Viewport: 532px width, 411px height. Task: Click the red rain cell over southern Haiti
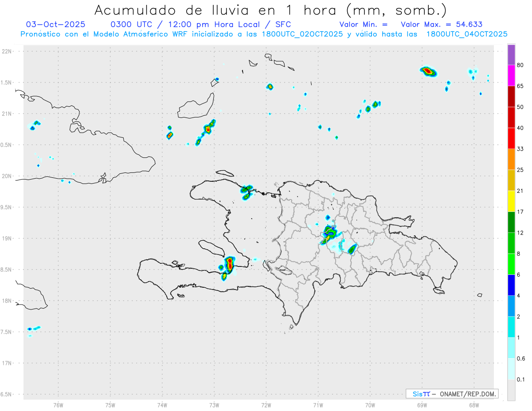tap(229, 264)
